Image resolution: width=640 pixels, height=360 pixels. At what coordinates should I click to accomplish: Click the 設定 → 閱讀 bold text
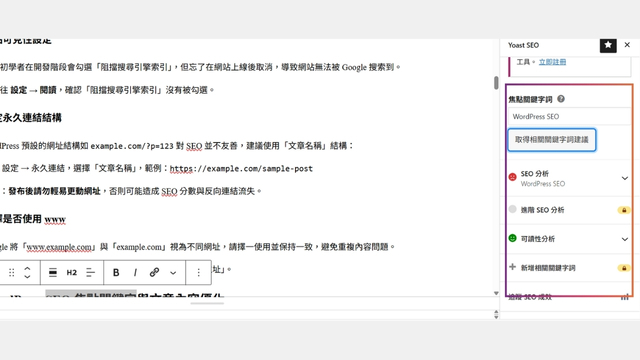[33, 90]
